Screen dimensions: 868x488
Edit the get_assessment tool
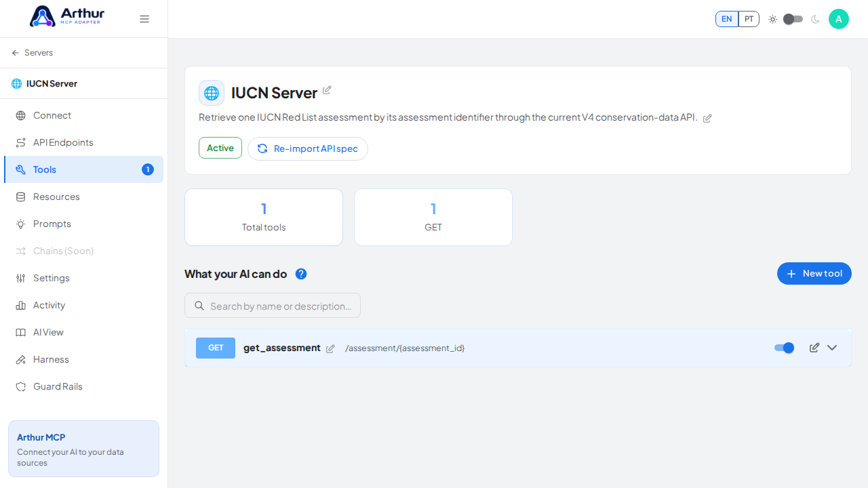point(814,348)
